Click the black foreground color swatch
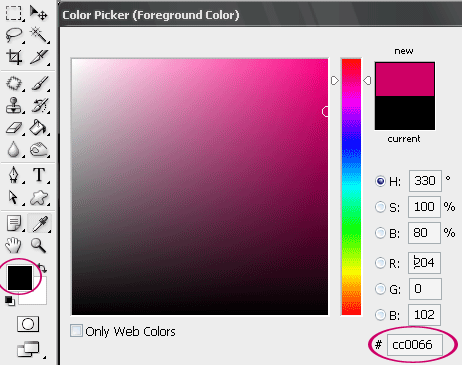Screen dimensions: 462x365 [x=20, y=278]
